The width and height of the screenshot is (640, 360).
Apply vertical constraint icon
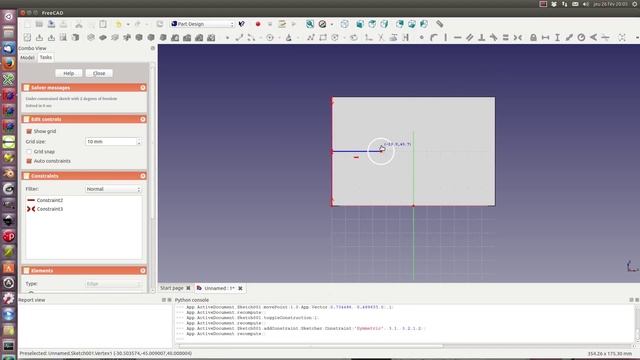446,38
